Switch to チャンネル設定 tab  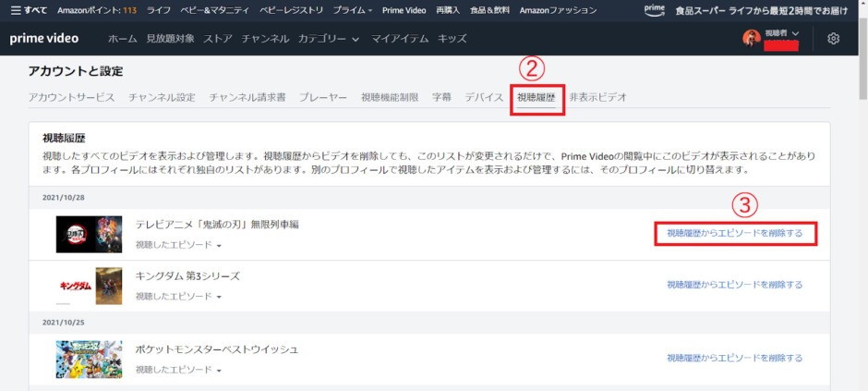click(x=162, y=97)
